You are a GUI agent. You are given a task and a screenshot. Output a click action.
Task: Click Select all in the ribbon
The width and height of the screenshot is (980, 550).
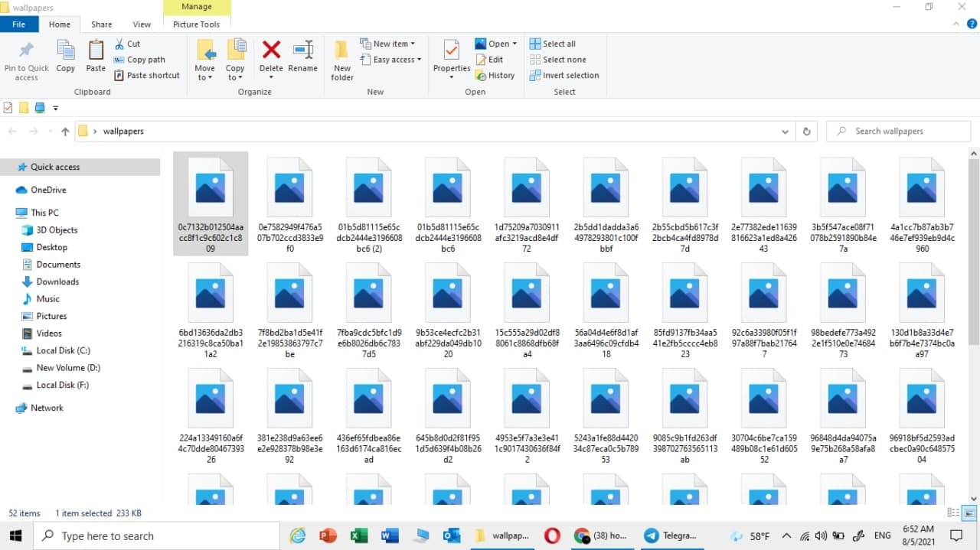553,44
